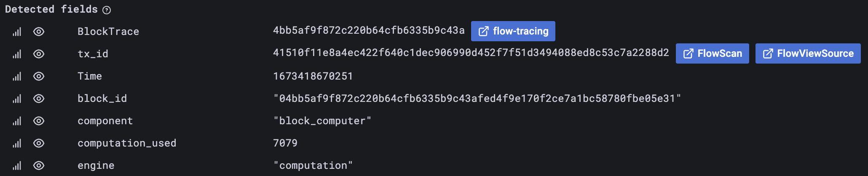This screenshot has height=176, width=868.
Task: Toggle eye icon for tx_id field
Action: [39, 54]
